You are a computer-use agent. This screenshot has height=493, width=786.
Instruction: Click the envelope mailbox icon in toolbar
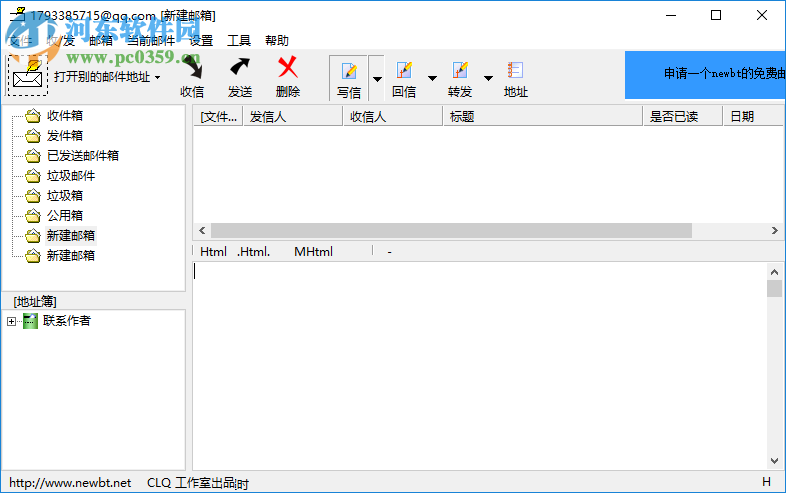27,75
